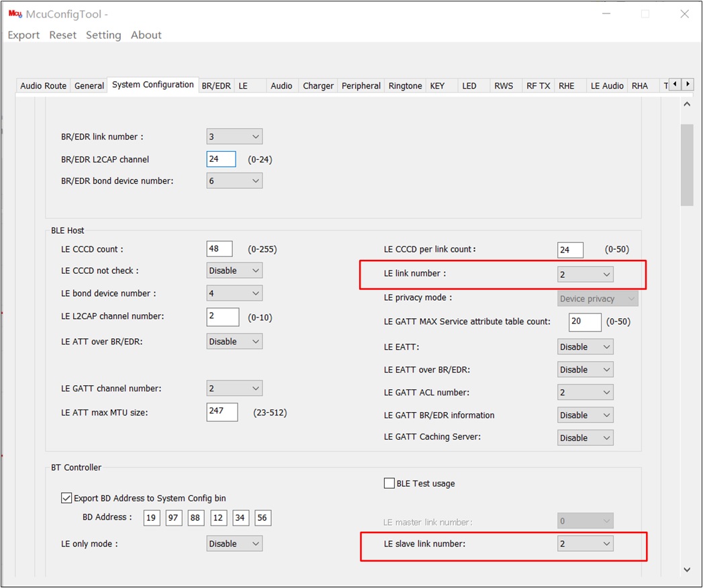Expand the LE only mode dropdown
This screenshot has width=703, height=588.
pyautogui.click(x=234, y=544)
